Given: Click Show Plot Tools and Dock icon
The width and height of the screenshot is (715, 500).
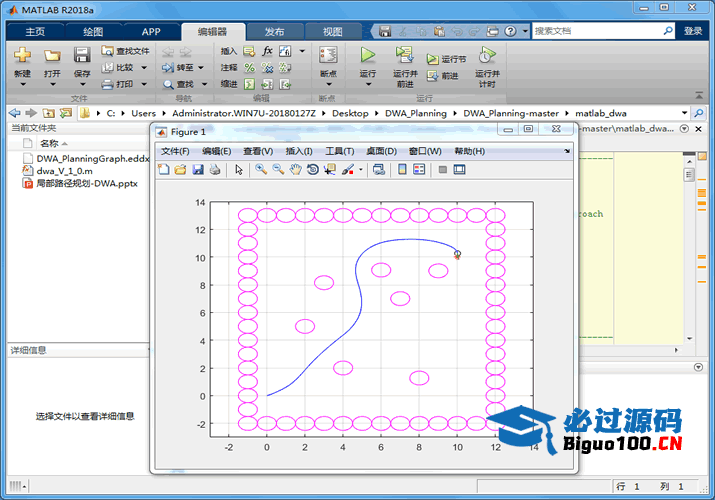Looking at the screenshot, I should tap(459, 170).
